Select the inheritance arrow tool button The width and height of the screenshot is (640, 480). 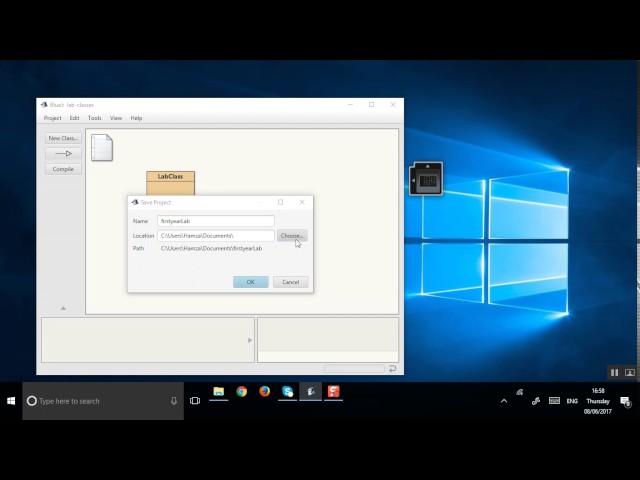(x=63, y=153)
